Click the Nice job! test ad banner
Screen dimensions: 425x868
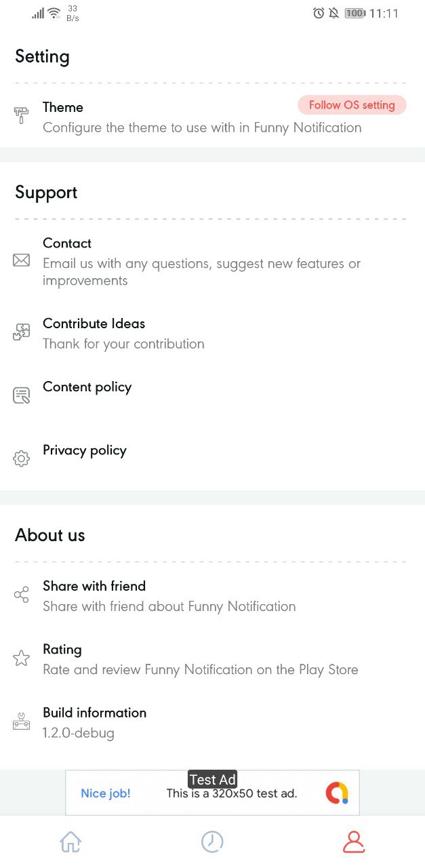tap(212, 793)
